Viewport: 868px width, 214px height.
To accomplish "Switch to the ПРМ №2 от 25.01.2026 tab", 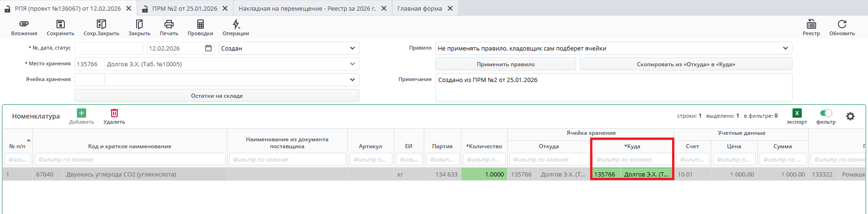I will pos(184,8).
